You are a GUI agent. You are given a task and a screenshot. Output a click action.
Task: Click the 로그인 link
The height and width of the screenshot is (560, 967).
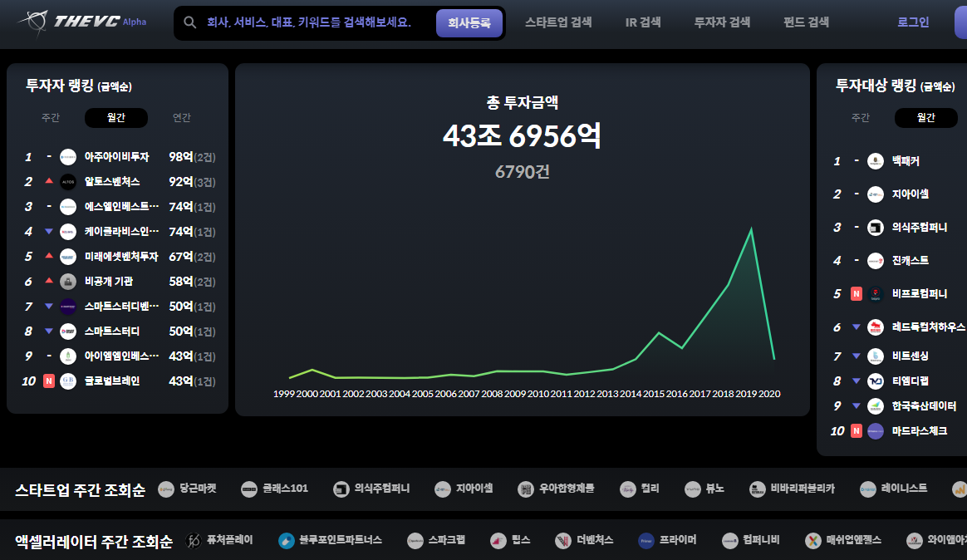[x=913, y=22]
